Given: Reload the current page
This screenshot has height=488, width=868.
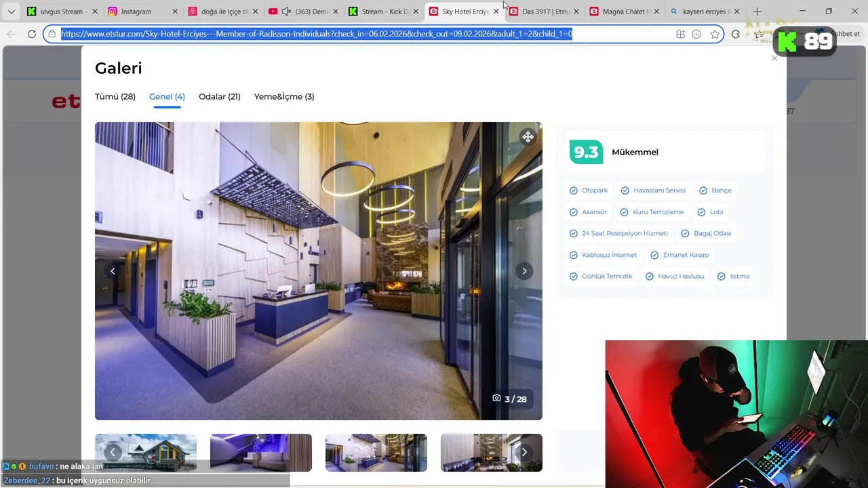Looking at the screenshot, I should tap(31, 34).
